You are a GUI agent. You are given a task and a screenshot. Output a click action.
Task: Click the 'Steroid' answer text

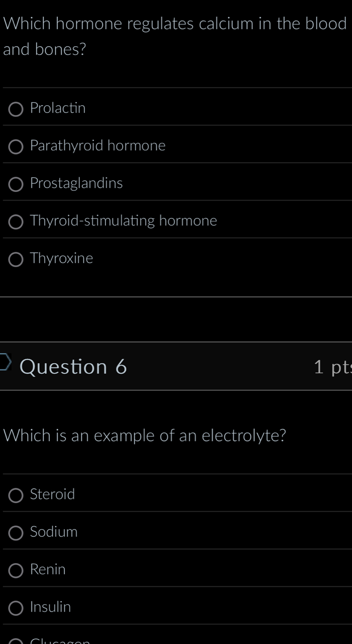pyautogui.click(x=53, y=495)
